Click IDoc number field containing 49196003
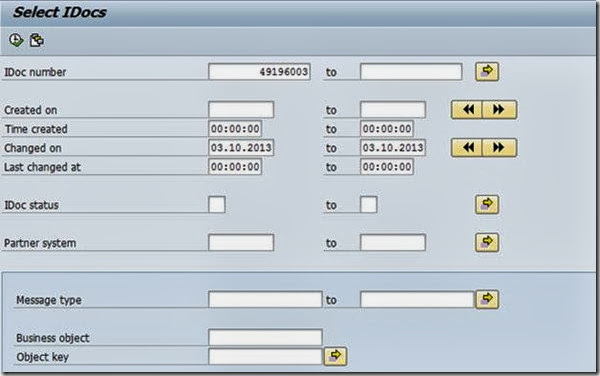Viewport: 600px width, 376px height. pyautogui.click(x=259, y=72)
